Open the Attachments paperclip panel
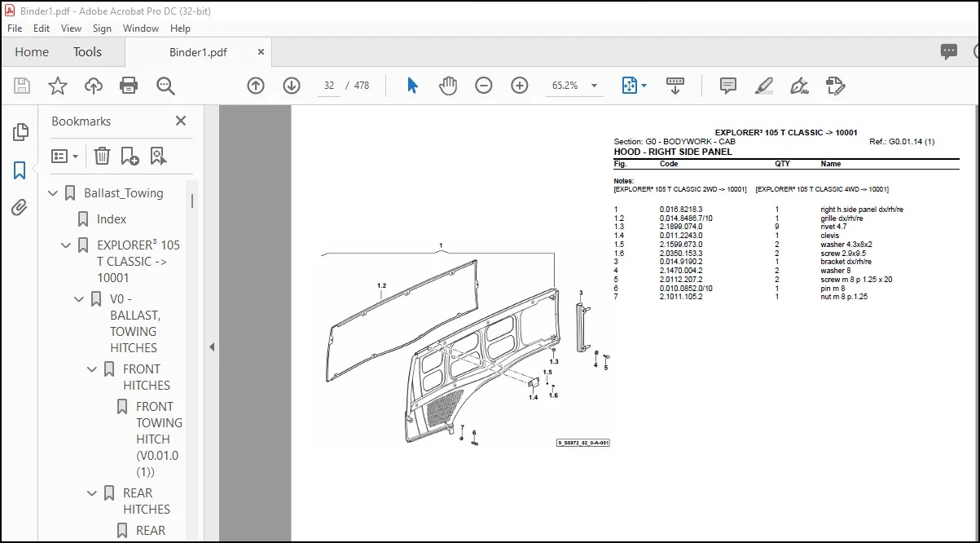Screen dimensions: 980x543 (20, 208)
